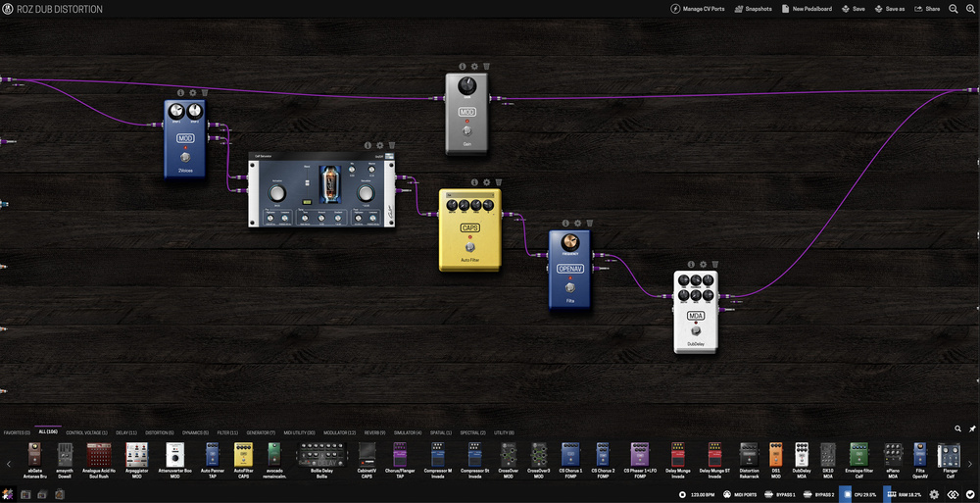Open info for the 2Voices pedal
Image resolution: width=980 pixels, height=503 pixels.
click(x=180, y=92)
